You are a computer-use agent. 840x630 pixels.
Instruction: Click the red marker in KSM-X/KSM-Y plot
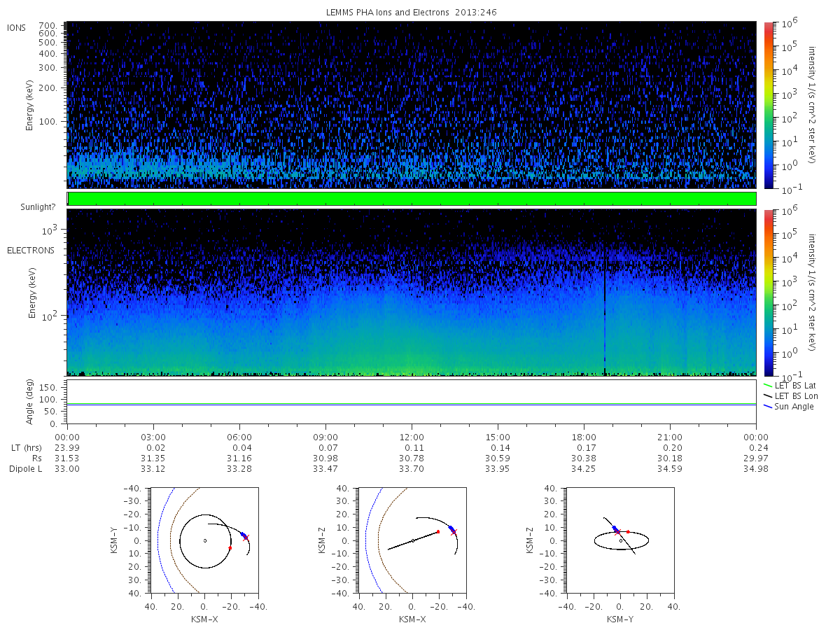pyautogui.click(x=230, y=547)
